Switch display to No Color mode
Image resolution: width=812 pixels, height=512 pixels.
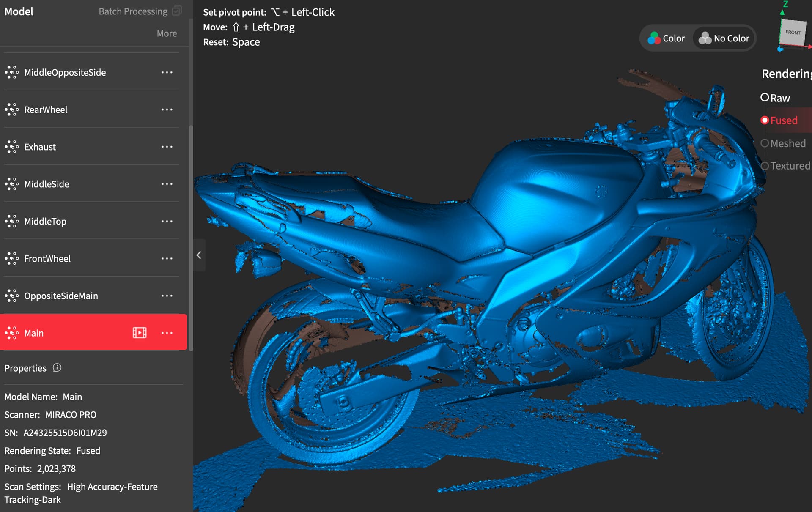(724, 38)
